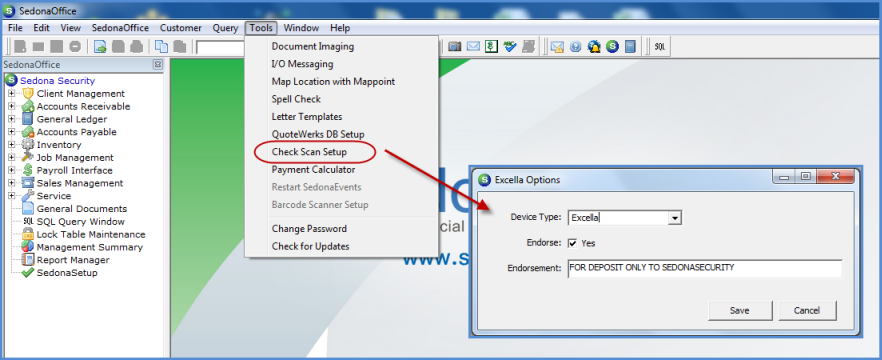Click the spell check ABC toolbar icon
This screenshot has width=882, height=360.
pyautogui.click(x=510, y=47)
